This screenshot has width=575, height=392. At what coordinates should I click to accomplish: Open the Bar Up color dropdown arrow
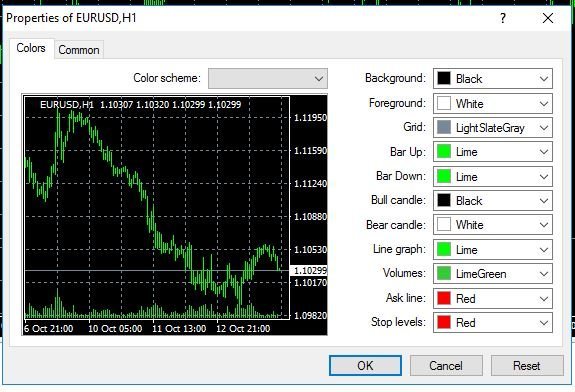tap(543, 152)
